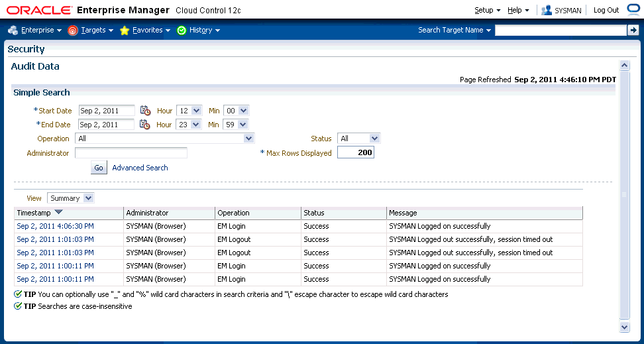Viewport: 644px width, 344px height.
Task: Sort by the Timestamp descending arrow
Action: [58, 213]
